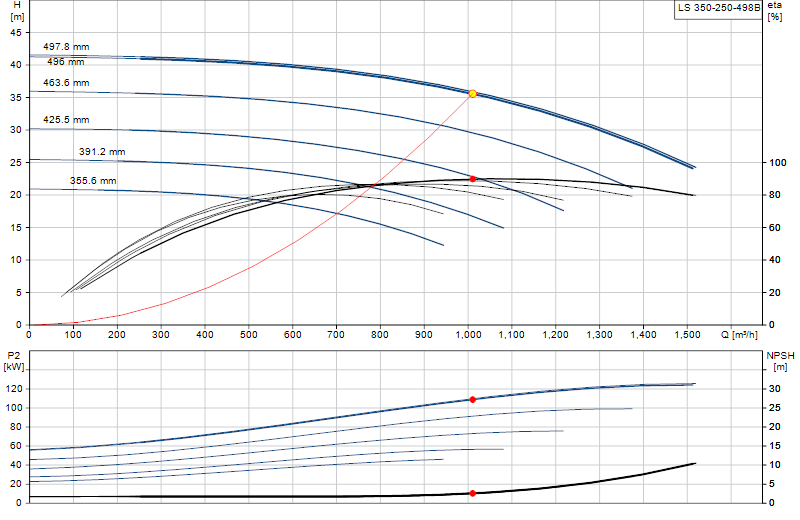Click the 500 tick on the flow axis
The height and width of the screenshot is (520, 800).
point(248,335)
